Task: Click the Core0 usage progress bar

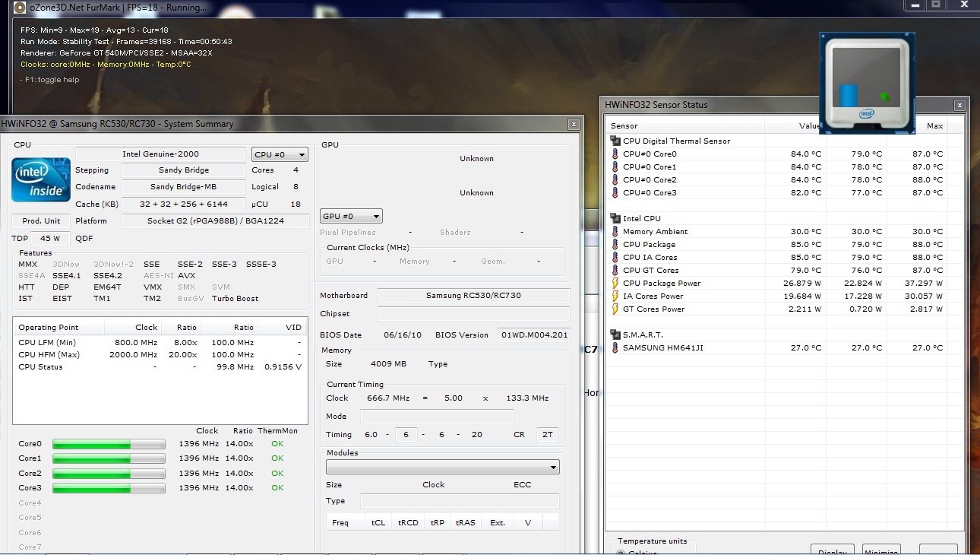Action: click(x=109, y=444)
